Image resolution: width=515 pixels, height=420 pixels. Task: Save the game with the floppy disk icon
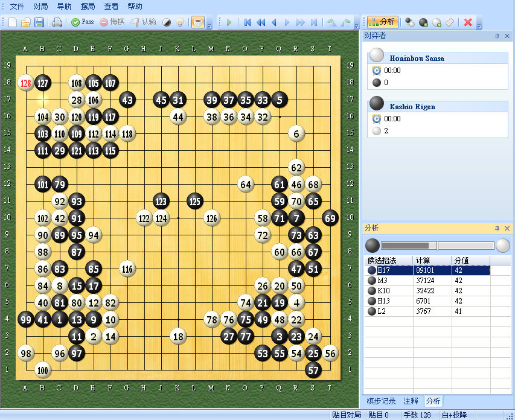pyautogui.click(x=39, y=22)
